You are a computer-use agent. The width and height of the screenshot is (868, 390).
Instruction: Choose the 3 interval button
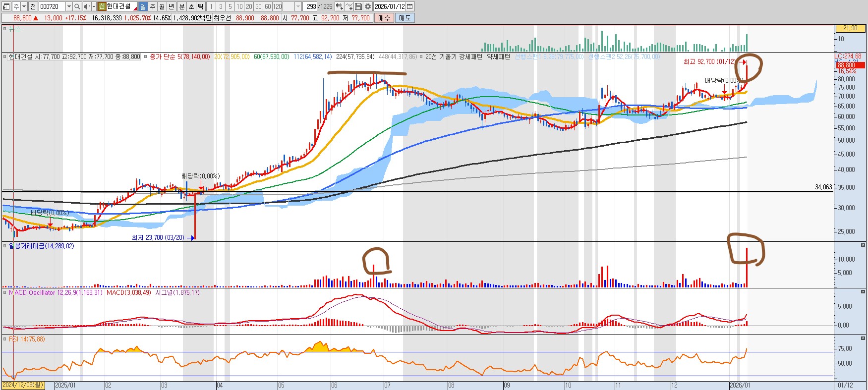point(221,6)
